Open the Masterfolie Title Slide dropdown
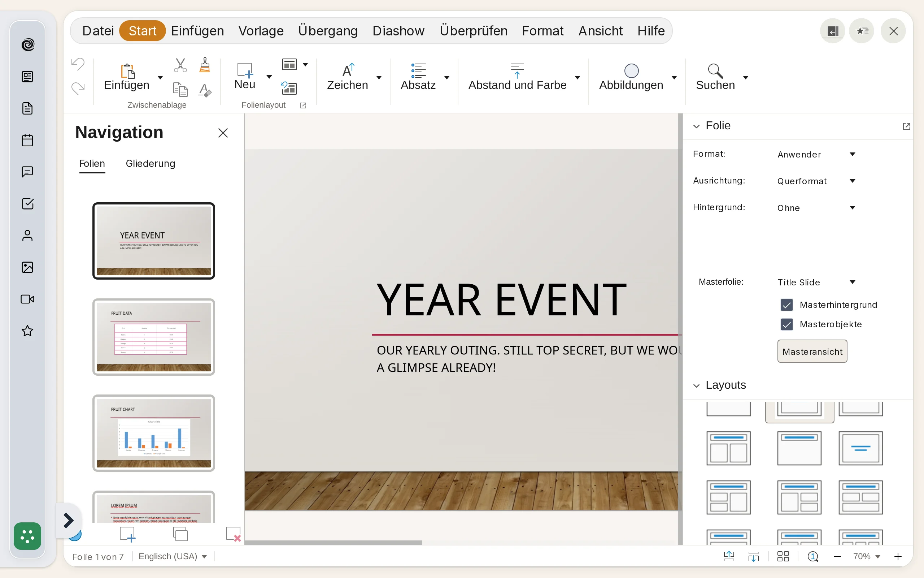924x578 pixels. (816, 282)
